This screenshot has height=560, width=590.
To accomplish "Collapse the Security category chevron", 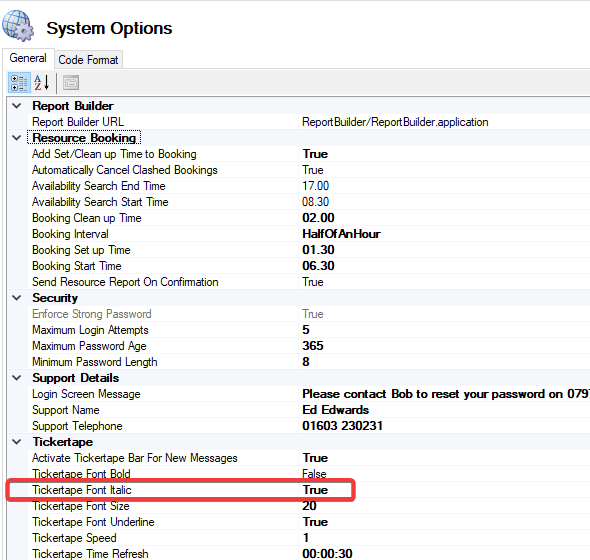I will pyautogui.click(x=17, y=298).
